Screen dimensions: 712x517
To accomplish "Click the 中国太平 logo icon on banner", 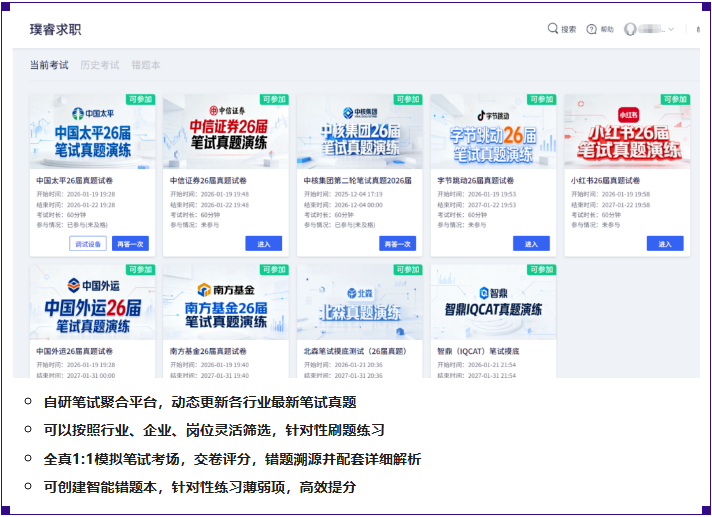I will 78,113.
